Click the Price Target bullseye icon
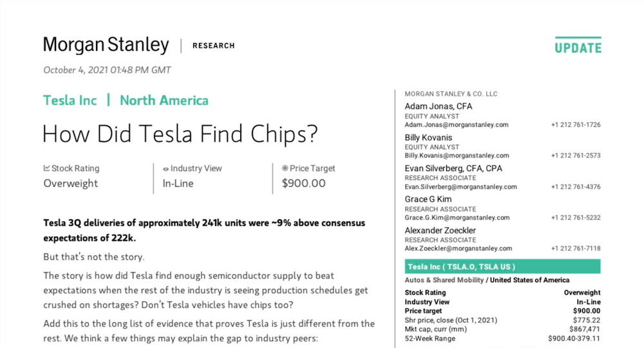 point(285,169)
